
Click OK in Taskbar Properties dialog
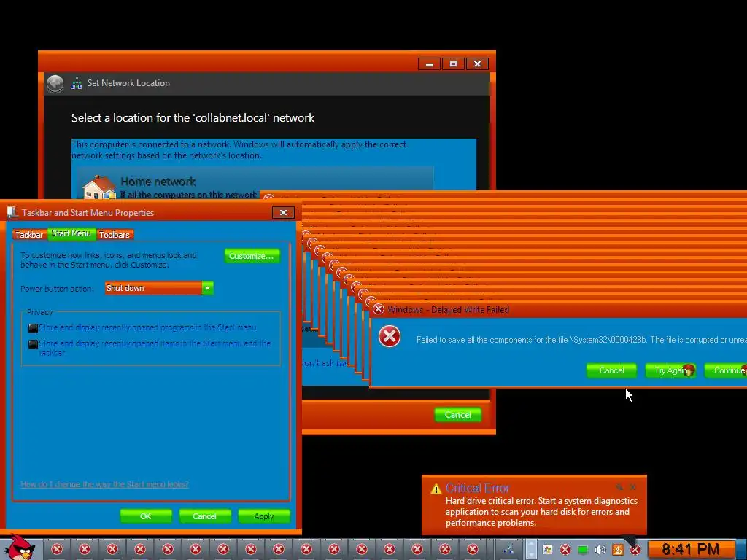(146, 516)
